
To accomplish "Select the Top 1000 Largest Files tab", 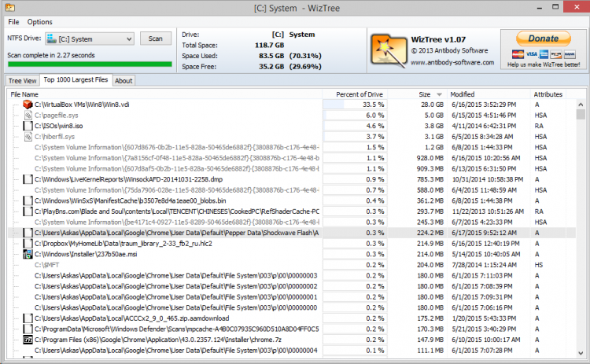I will pos(76,79).
